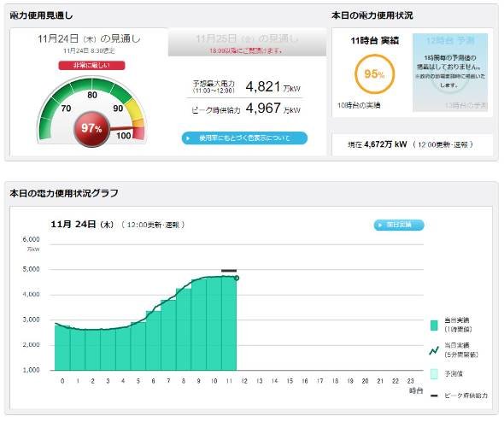Click the 3,000 y-axis label
Viewport: 504px width, 422px height.
tap(31, 319)
